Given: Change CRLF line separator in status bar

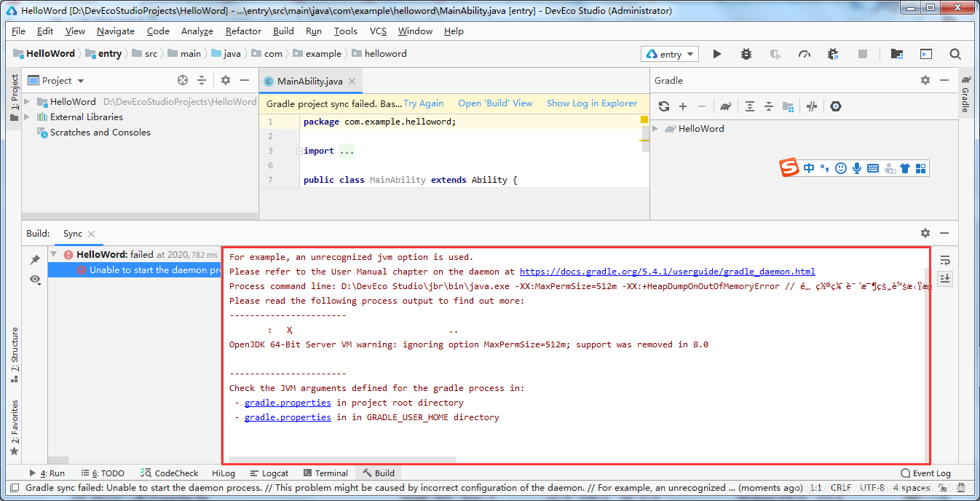Looking at the screenshot, I should pos(841,488).
